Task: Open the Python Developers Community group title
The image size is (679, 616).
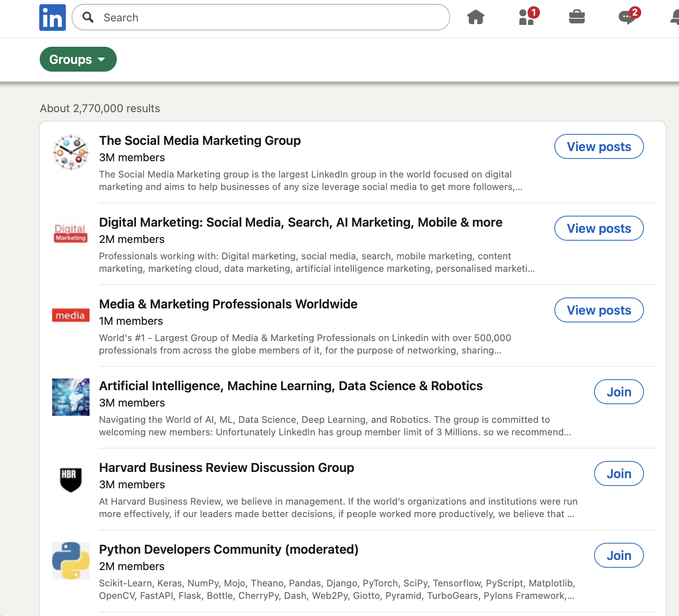Action: click(x=229, y=549)
